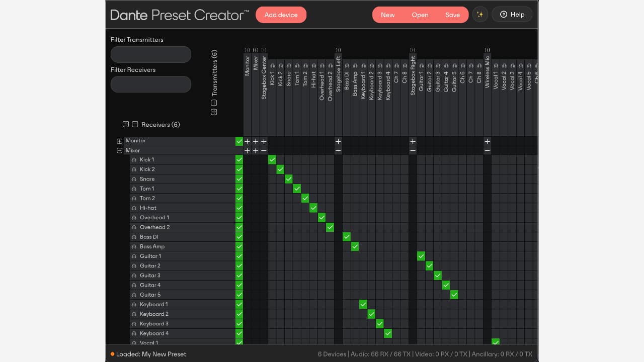Click the 'Receivers (6)' heading
This screenshot has height=362, width=644.
point(160,125)
